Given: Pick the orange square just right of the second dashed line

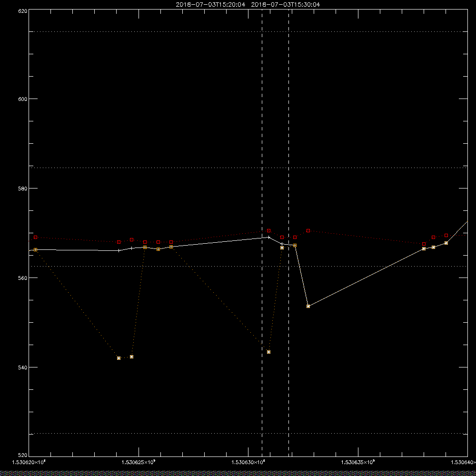Looking at the screenshot, I should pos(295,245).
